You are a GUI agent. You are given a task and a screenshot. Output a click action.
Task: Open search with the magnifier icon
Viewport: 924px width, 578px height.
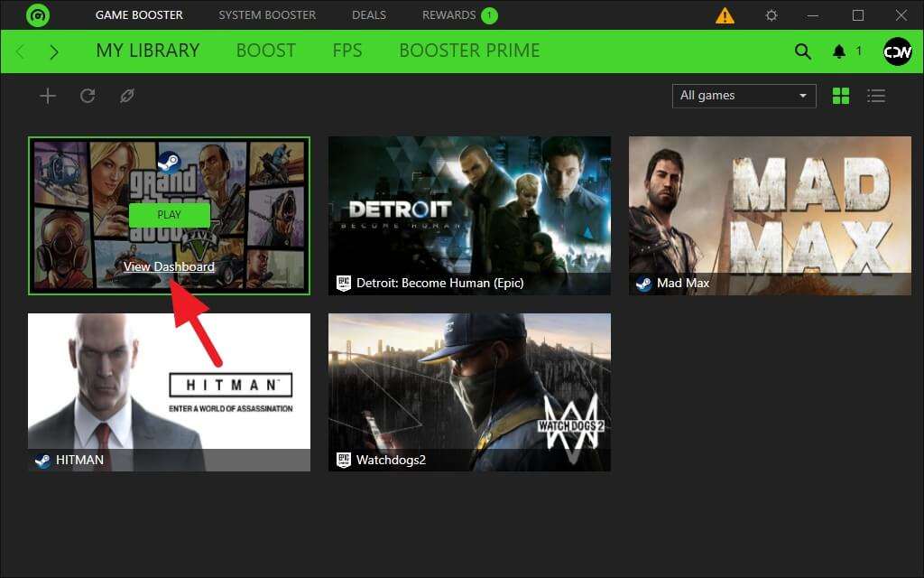click(x=802, y=51)
